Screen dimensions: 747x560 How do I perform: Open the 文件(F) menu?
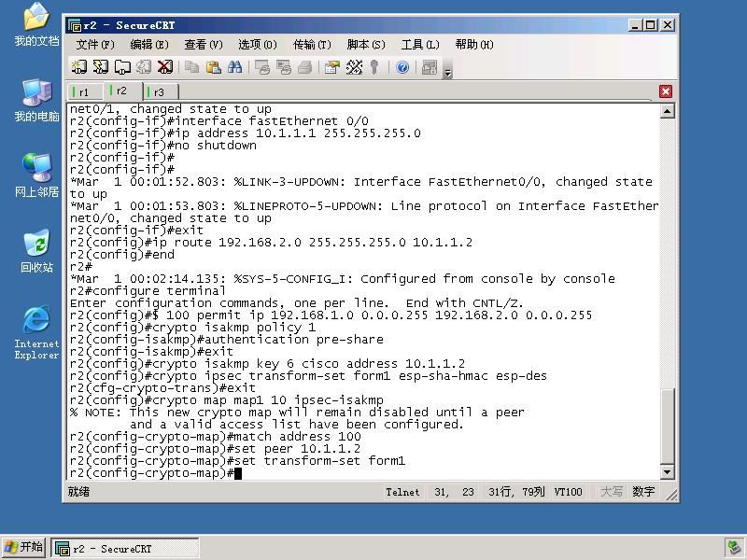(x=95, y=45)
